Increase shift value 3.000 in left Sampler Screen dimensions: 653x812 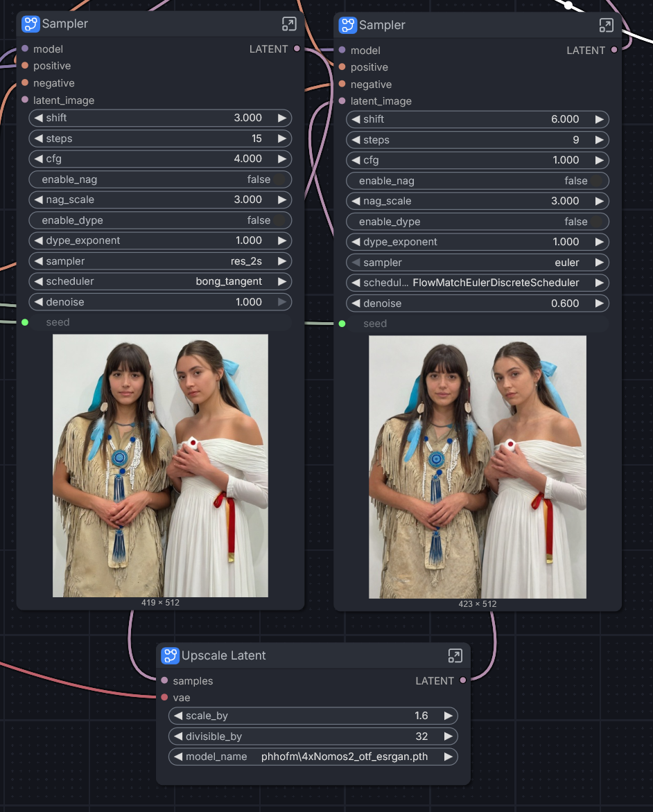pyautogui.click(x=282, y=118)
